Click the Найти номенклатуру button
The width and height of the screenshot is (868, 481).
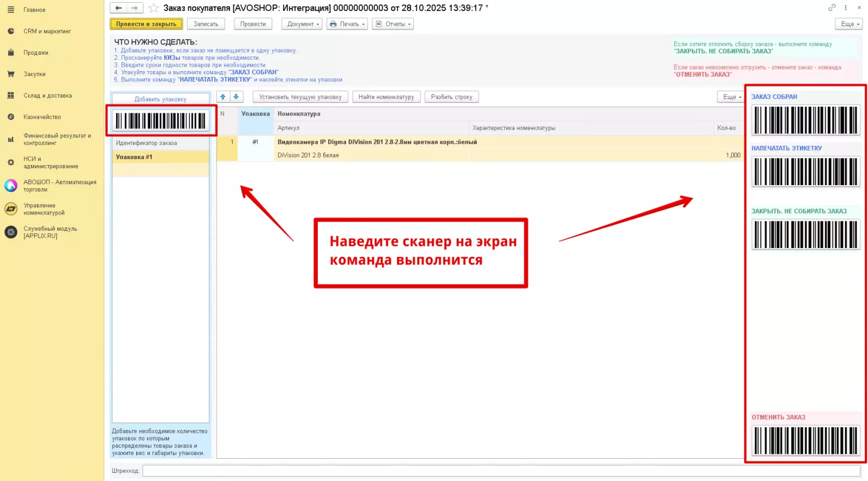pos(386,97)
